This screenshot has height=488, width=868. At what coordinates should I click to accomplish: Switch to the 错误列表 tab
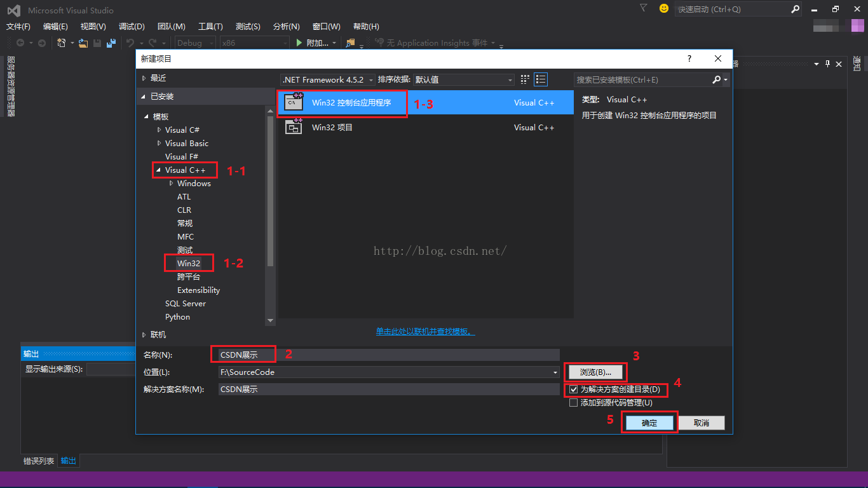point(39,461)
